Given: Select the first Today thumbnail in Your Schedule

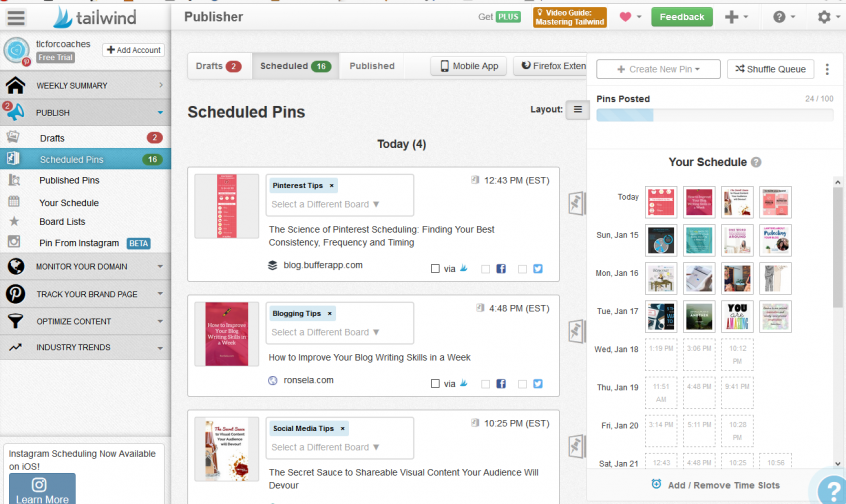Looking at the screenshot, I should click(661, 202).
